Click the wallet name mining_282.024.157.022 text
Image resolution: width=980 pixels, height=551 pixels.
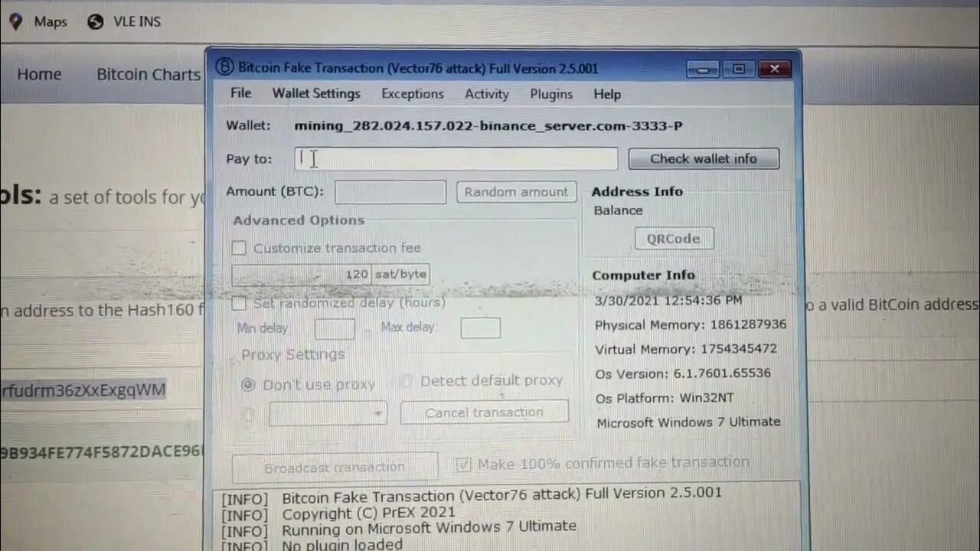[x=488, y=126]
